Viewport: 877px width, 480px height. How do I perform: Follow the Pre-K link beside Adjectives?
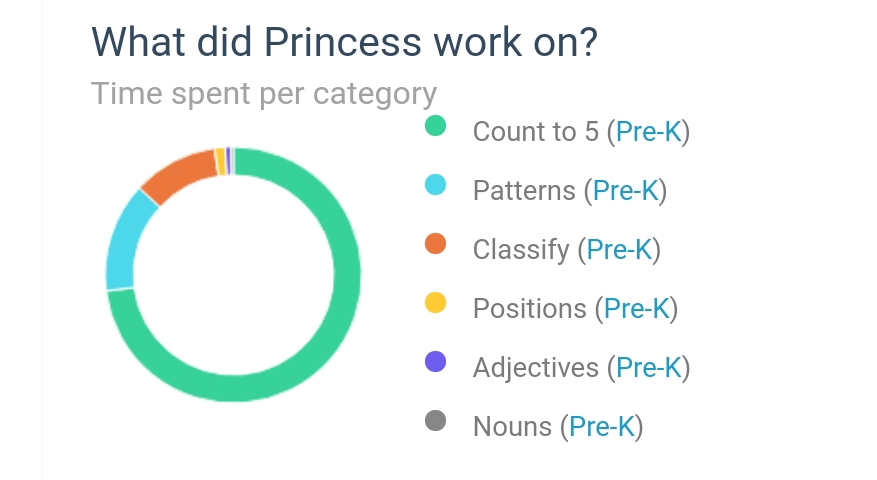coord(649,368)
